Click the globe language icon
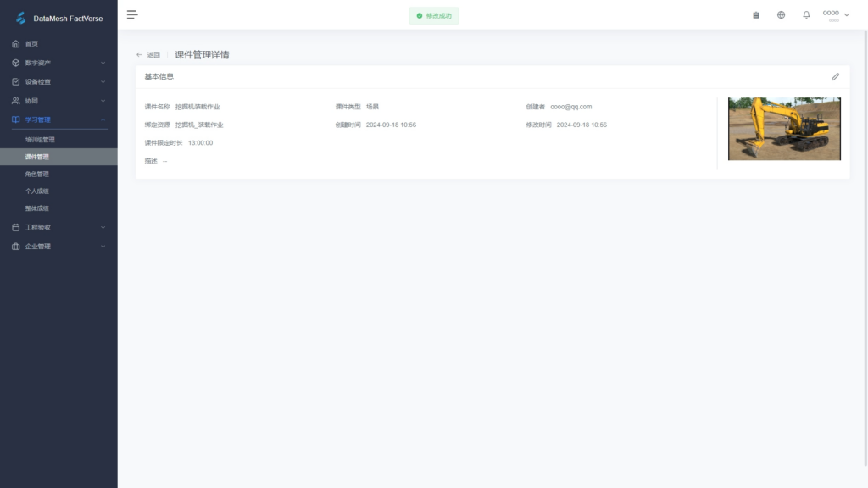Viewport: 868px width, 488px height. (x=781, y=15)
